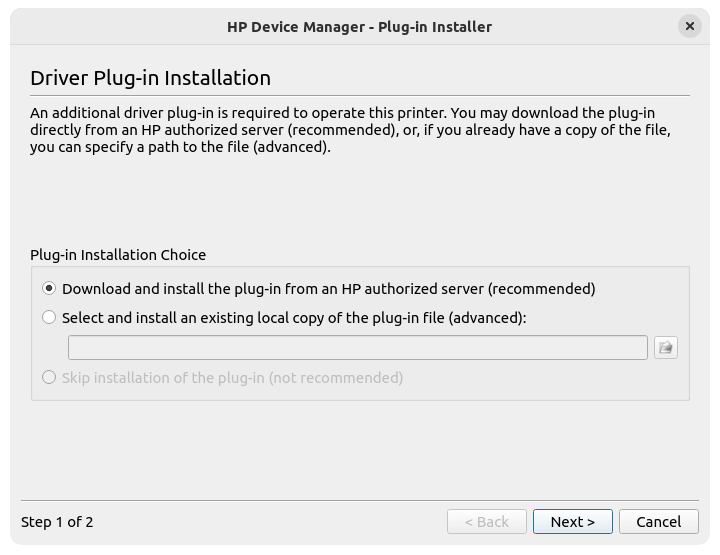
Task: Focus the plug-in file path text field
Action: 358,348
